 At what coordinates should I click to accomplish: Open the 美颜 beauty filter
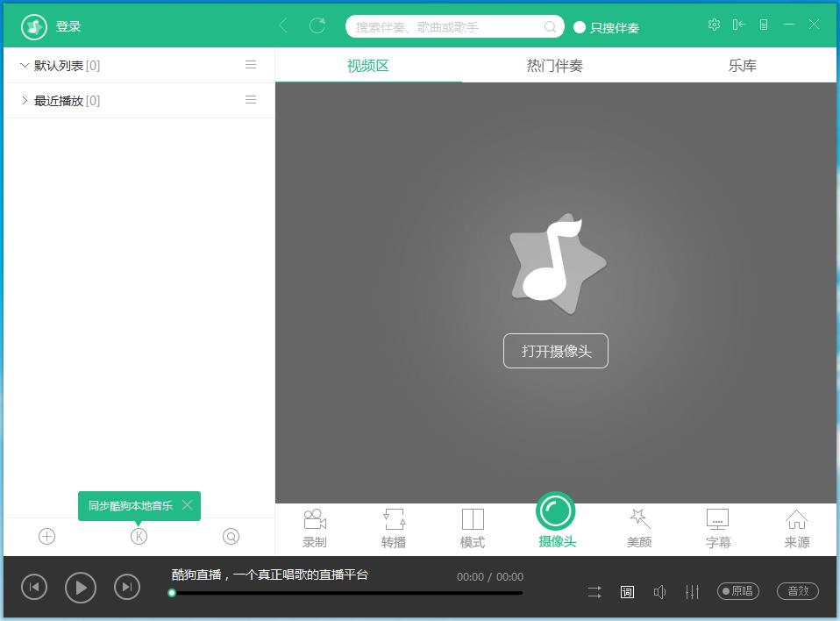click(639, 526)
